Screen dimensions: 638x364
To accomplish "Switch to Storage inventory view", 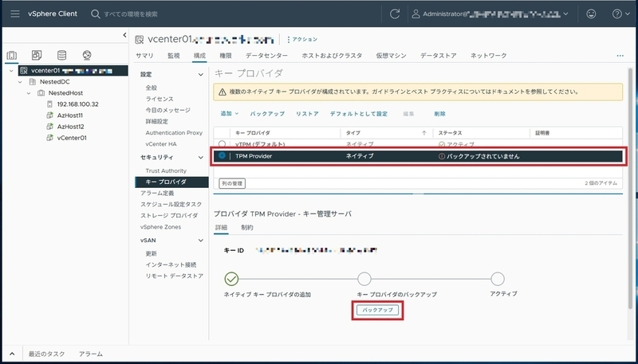I will tap(61, 55).
